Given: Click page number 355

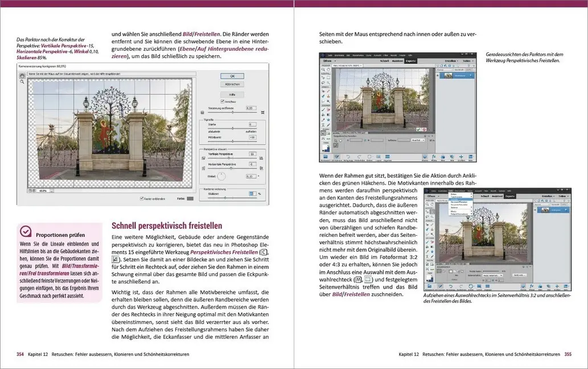Looking at the screenshot, I should [568, 354].
